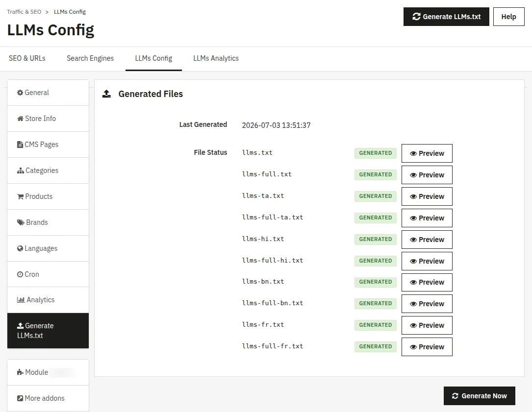This screenshot has height=412, width=532.
Task: Click the llms-full.txt file name
Action: [x=267, y=174]
